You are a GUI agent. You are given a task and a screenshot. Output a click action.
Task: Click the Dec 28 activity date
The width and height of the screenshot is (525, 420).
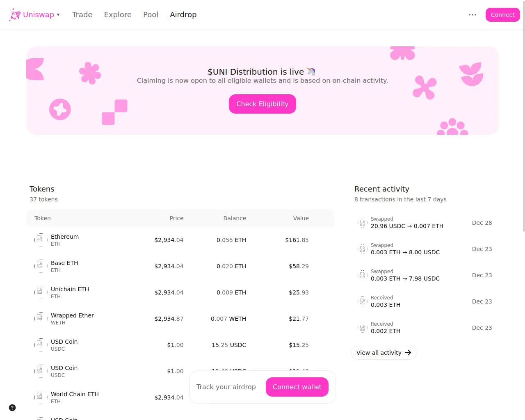(x=482, y=223)
